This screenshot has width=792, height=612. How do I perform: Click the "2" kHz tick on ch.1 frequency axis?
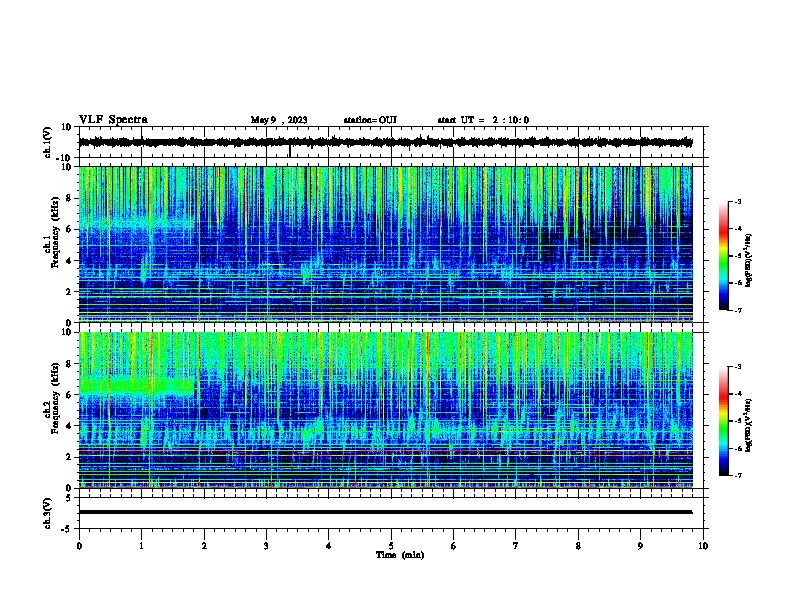[71, 291]
